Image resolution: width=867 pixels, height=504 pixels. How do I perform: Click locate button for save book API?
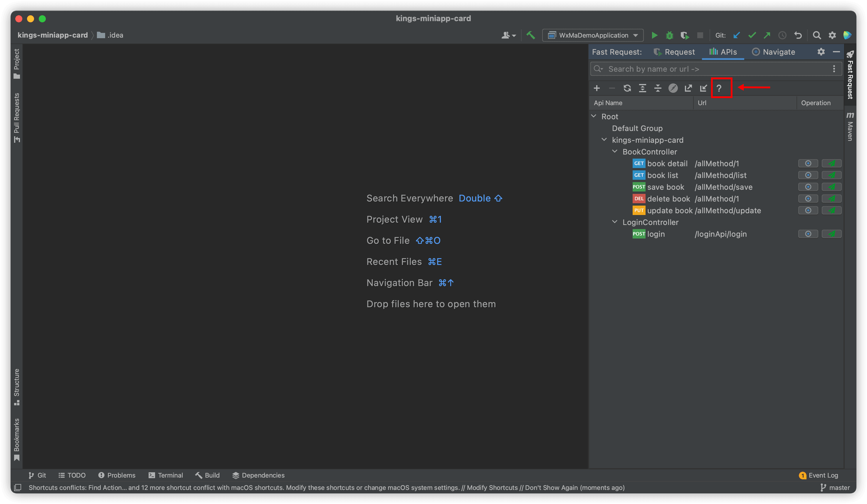coord(808,187)
